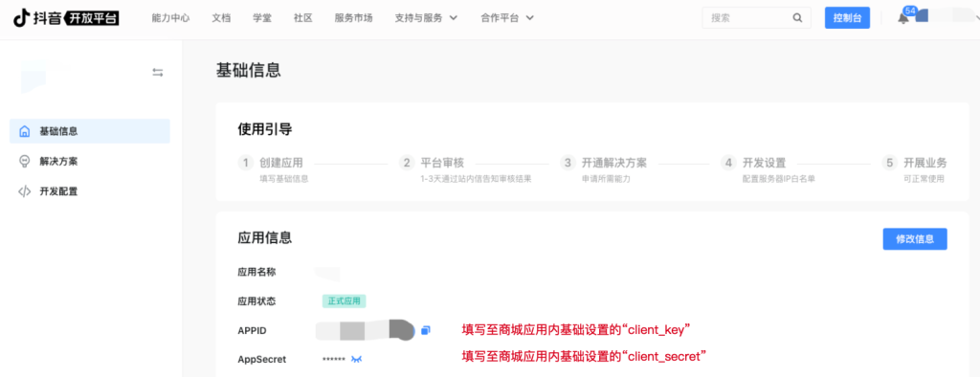The width and height of the screenshot is (980, 377).
Task: Click the notification badge showing 54
Action: [x=910, y=11]
